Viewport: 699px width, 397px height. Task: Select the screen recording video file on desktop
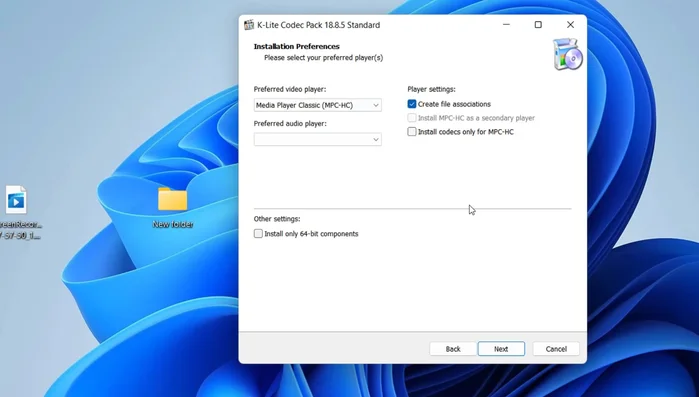16,200
